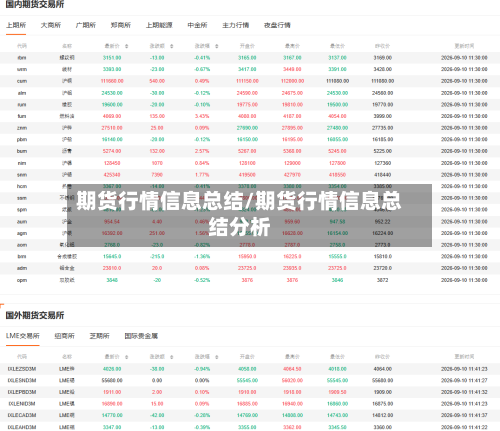Click the hcm code cell
This screenshot has height=431, width=500.
click(x=22, y=186)
